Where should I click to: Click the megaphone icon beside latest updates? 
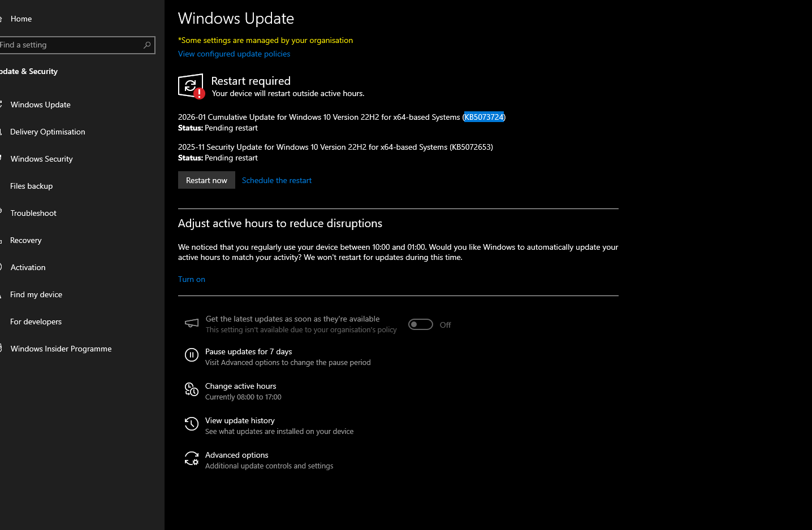(192, 323)
